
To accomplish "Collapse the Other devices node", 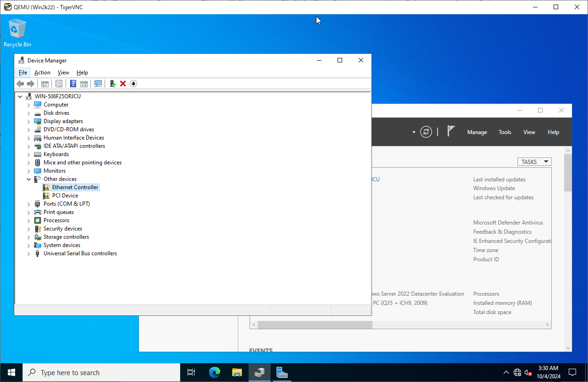I will (29, 179).
